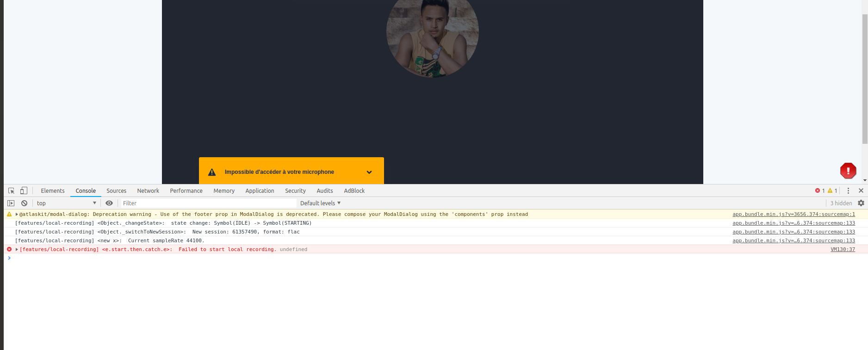
Task: Expand the microphone notification chevron
Action: click(369, 172)
